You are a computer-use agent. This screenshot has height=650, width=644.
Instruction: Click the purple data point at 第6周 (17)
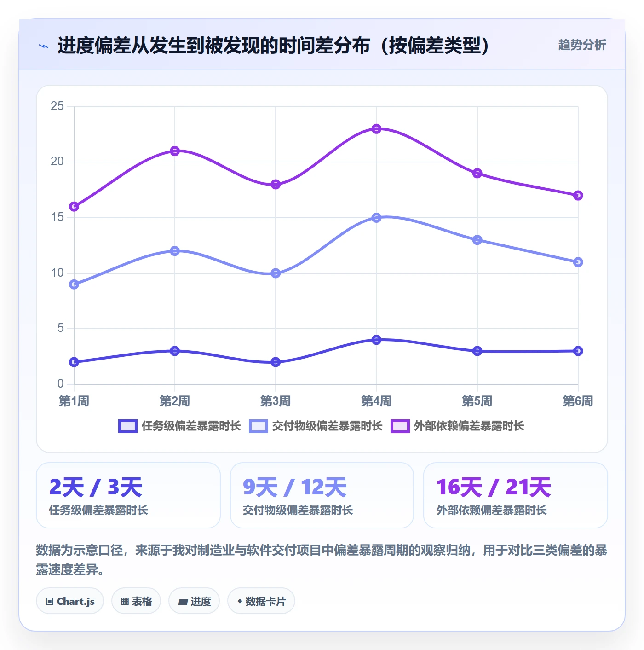pos(578,196)
